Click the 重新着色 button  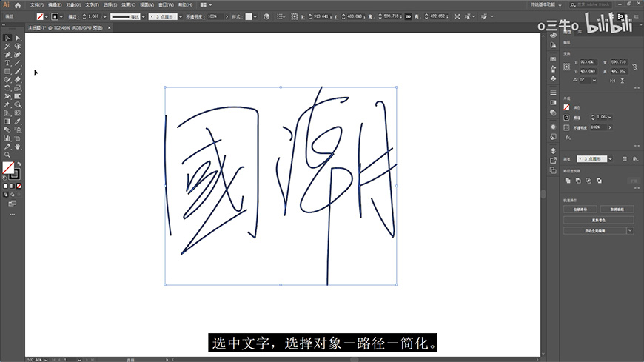click(599, 220)
